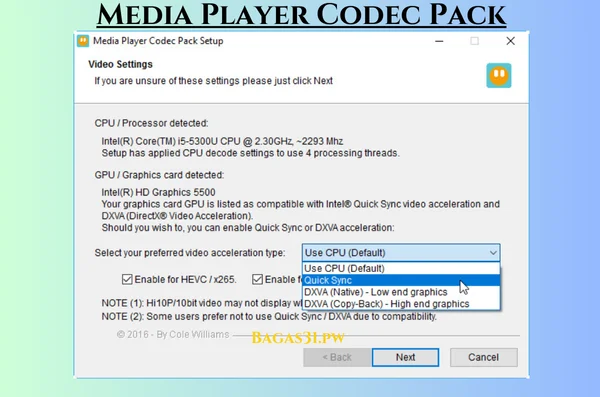This screenshot has height=397, width=600.
Task: Close the Setup window
Action: click(x=510, y=41)
